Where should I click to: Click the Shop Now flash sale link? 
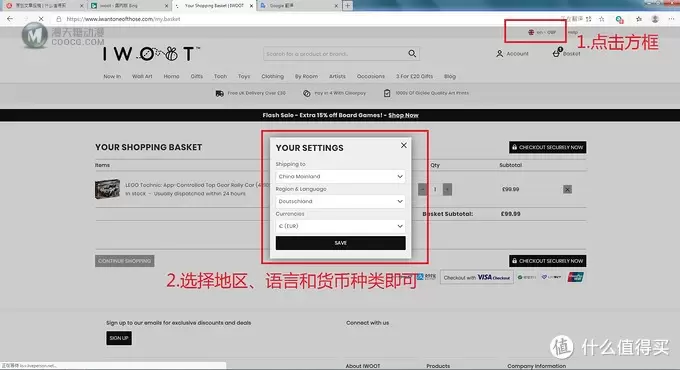click(x=403, y=115)
